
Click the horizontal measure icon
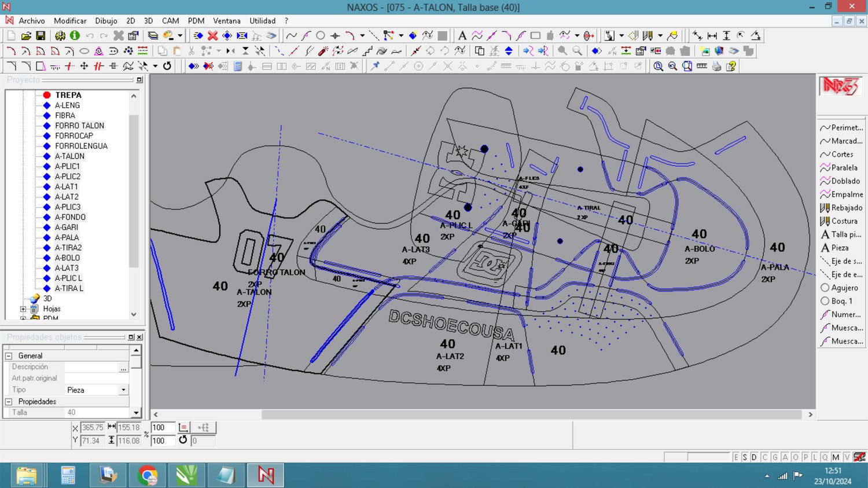pos(712,36)
